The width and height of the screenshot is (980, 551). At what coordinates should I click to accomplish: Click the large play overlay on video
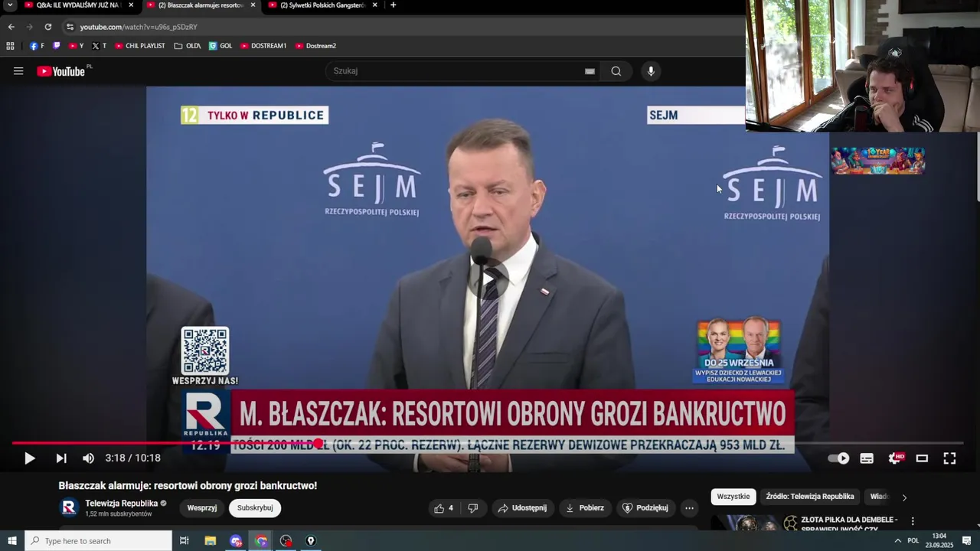click(488, 279)
